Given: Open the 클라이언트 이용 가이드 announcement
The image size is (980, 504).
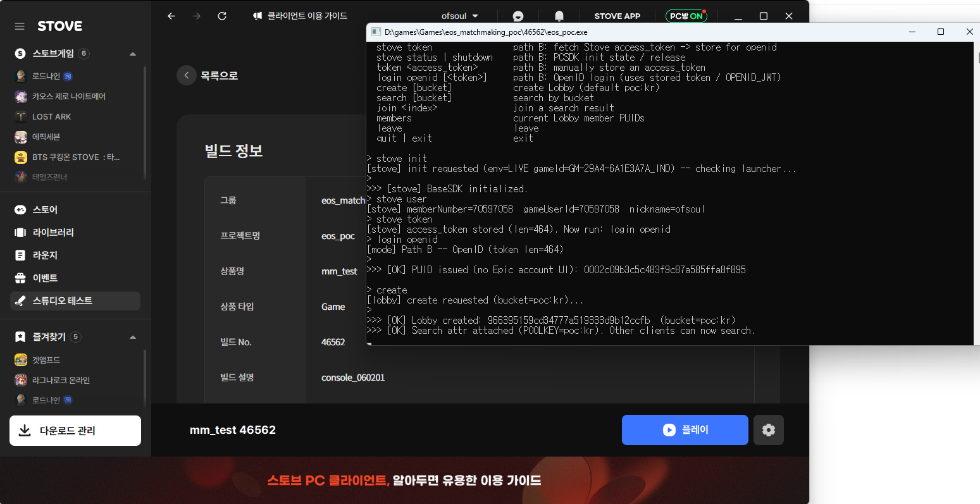Looking at the screenshot, I should pos(300,16).
